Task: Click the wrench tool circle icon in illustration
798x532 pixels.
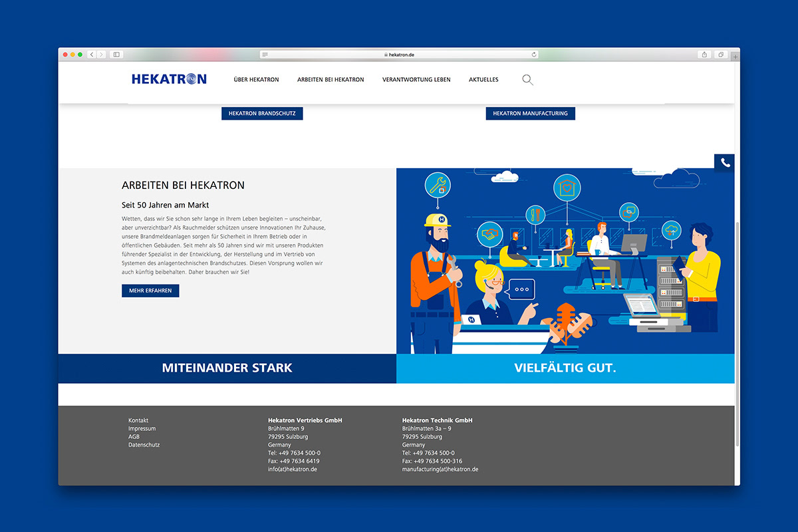Action: tap(437, 185)
